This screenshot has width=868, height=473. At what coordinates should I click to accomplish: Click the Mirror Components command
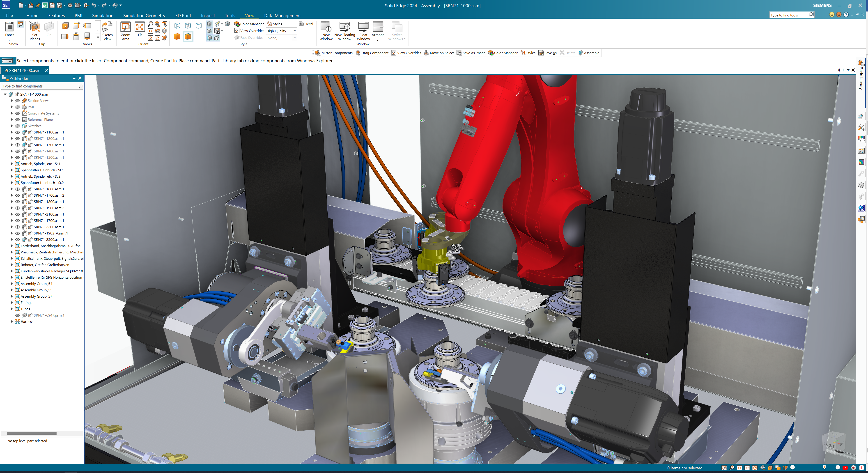(334, 53)
